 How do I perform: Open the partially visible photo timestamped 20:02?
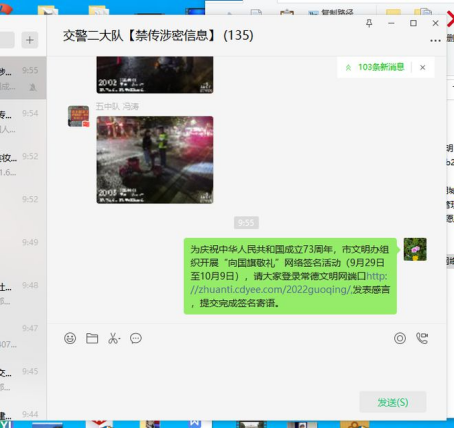pos(155,75)
